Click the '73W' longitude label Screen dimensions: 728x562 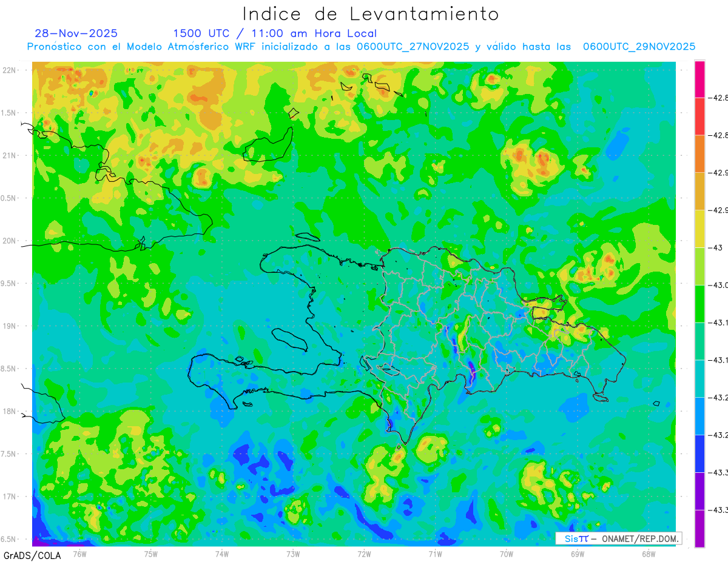(293, 554)
